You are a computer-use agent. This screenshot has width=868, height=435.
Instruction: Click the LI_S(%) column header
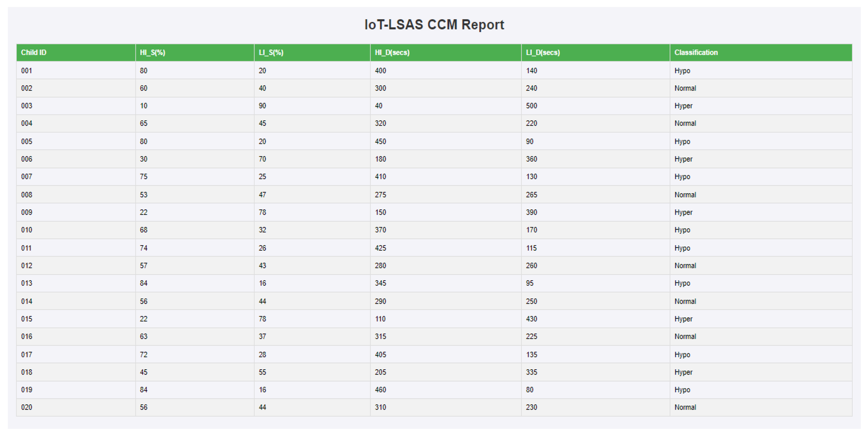(271, 53)
